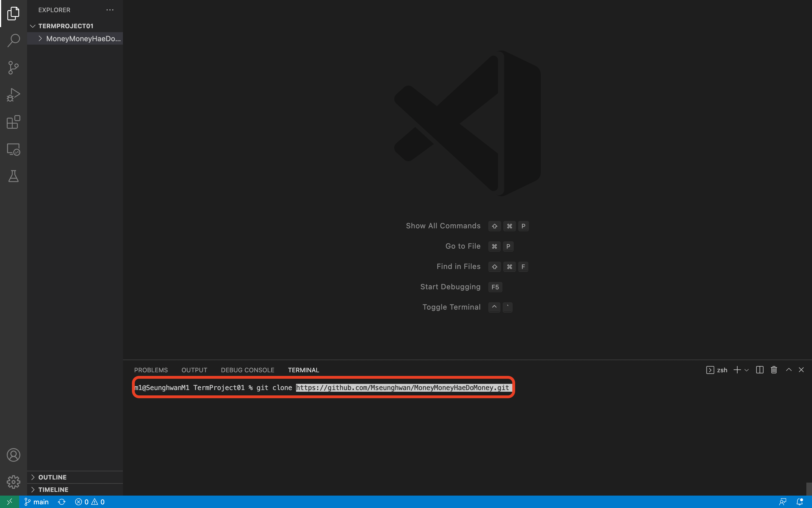The width and height of the screenshot is (812, 508).
Task: Open the Manage gear icon
Action: coord(14,482)
